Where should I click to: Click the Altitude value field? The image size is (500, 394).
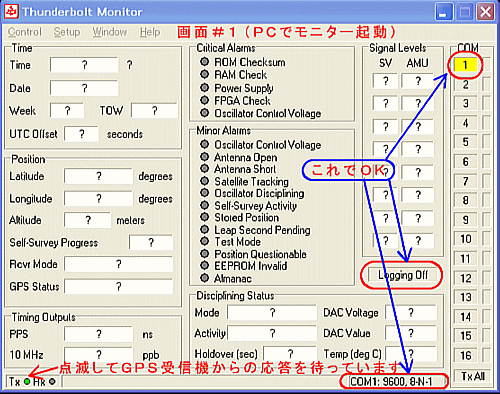[x=88, y=220]
